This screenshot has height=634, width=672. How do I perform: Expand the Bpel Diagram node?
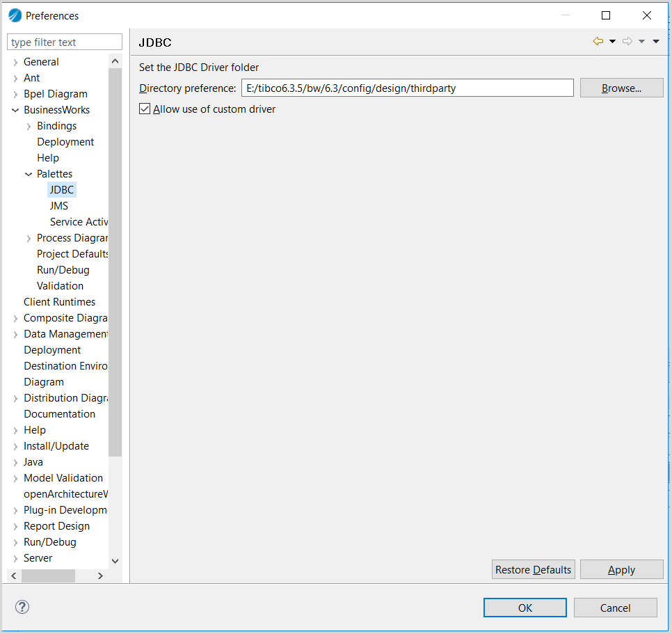point(15,94)
